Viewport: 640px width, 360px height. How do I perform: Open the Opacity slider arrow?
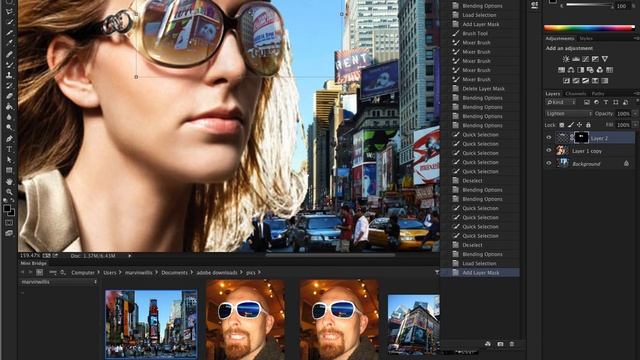pos(634,113)
